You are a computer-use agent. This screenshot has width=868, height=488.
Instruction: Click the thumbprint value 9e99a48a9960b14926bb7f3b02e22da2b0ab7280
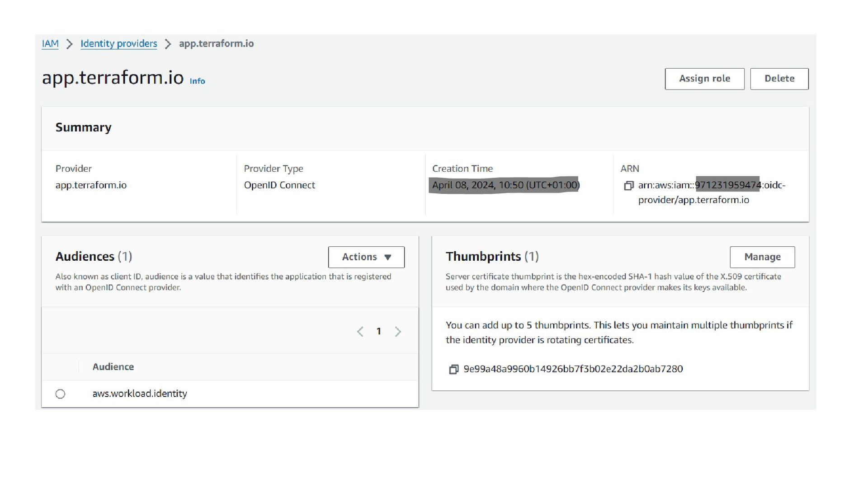pos(573,369)
